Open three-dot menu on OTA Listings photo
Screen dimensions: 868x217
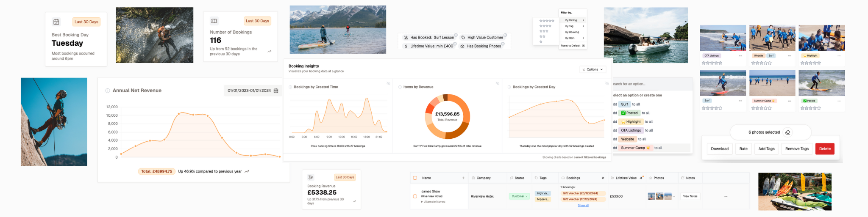(740, 56)
